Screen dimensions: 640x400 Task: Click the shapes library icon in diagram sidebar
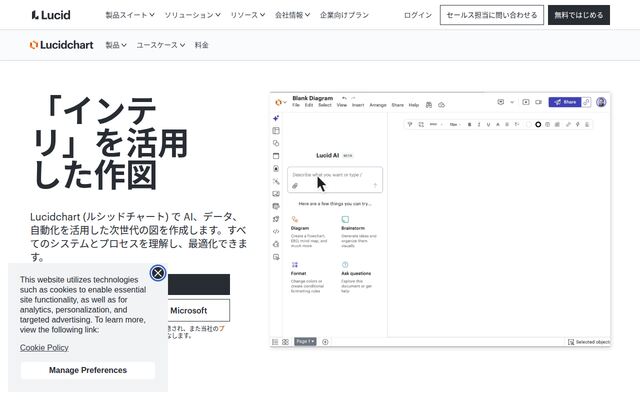point(276,143)
